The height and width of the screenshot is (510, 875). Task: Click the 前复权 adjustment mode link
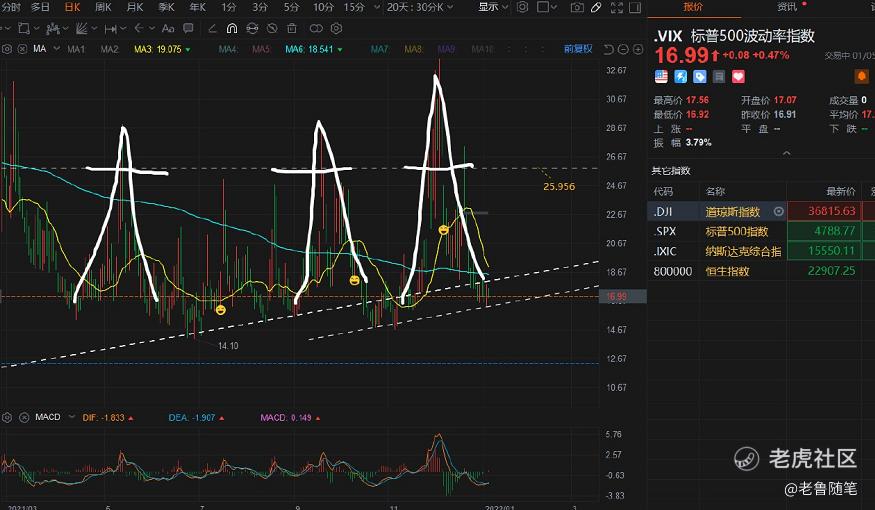pyautogui.click(x=578, y=49)
